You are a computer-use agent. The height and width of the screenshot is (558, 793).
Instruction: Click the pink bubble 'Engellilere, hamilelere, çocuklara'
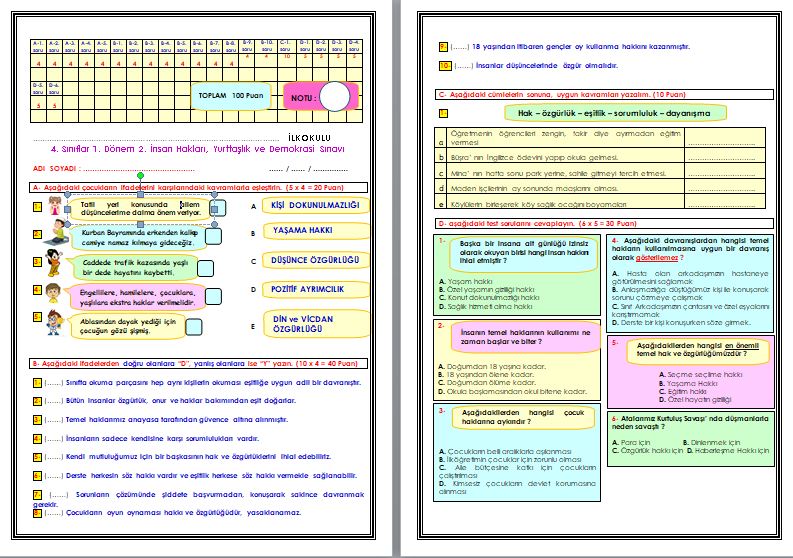pos(137,297)
